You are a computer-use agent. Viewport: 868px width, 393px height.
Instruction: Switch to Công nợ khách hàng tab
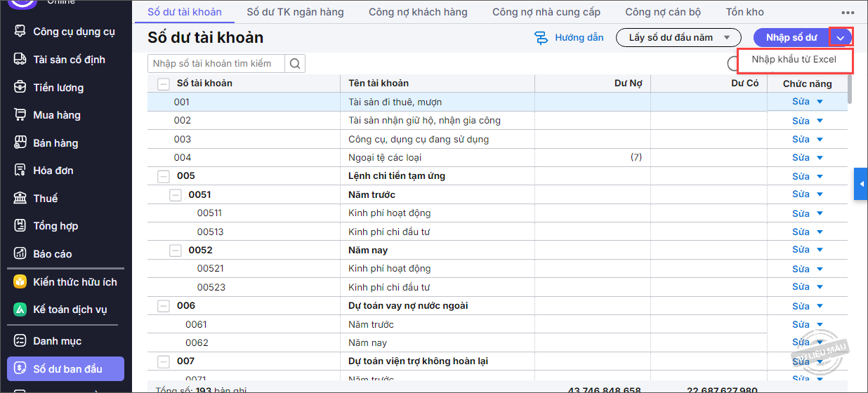[418, 12]
